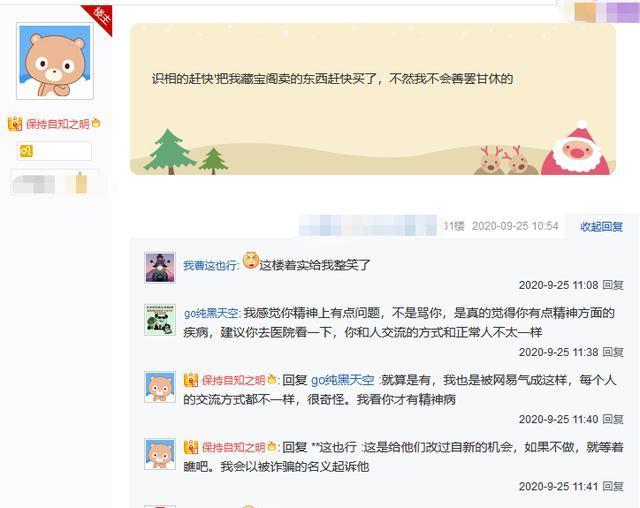
Task: Click mentioned go纯黑天空 link in reply
Action: tap(342, 380)
